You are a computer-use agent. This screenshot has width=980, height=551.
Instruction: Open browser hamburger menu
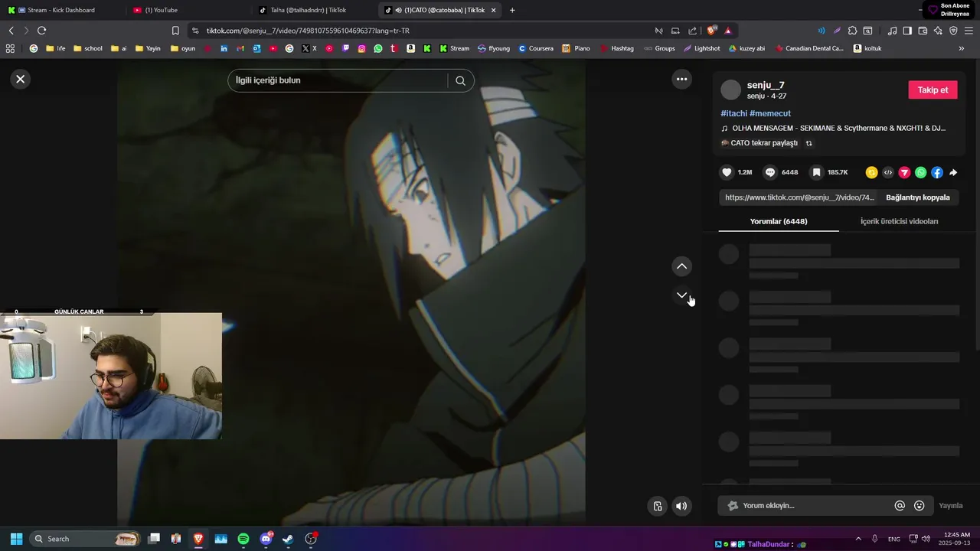(969, 31)
